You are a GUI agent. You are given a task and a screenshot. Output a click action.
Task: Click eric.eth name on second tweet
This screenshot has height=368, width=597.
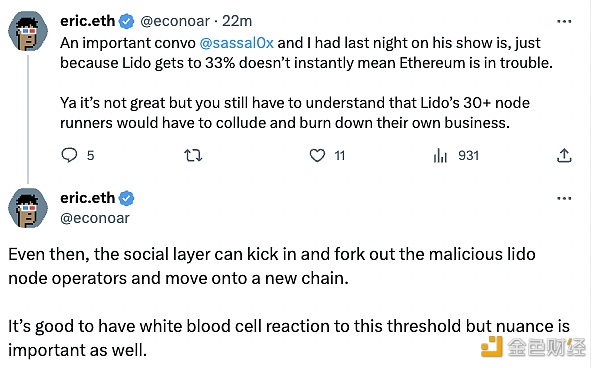[x=88, y=198]
